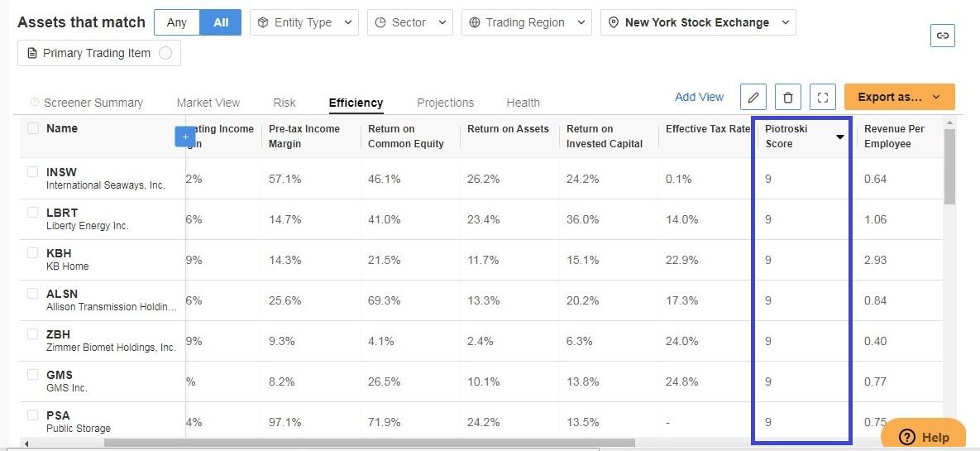Expand the Sector filter dropdown

coord(410,22)
